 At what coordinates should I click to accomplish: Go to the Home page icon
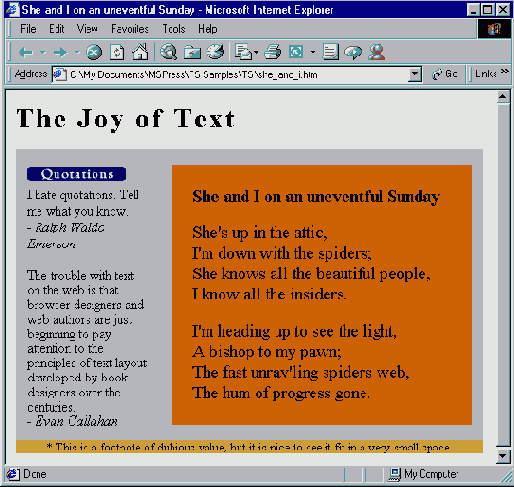[140, 52]
